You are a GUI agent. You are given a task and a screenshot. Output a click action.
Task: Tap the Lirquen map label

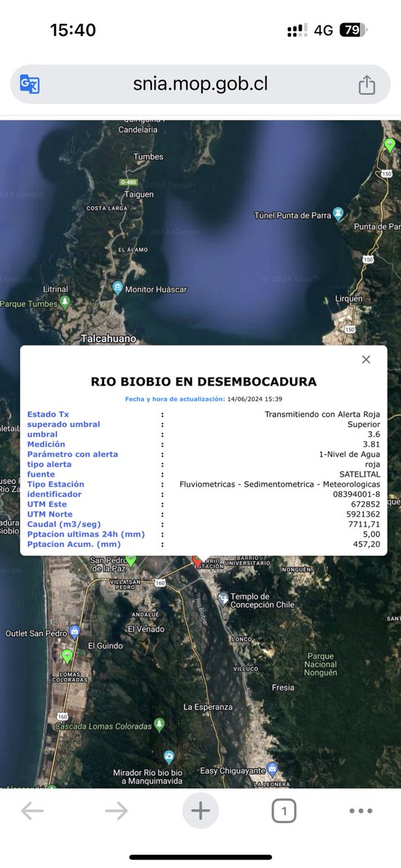(x=350, y=298)
